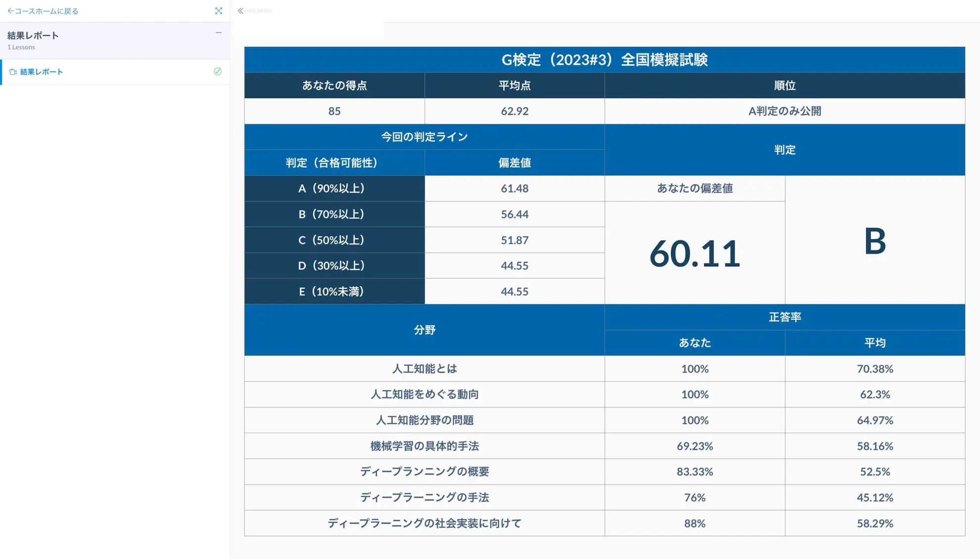The image size is (980, 559).
Task: Select average value 58.16%
Action: tap(875, 446)
